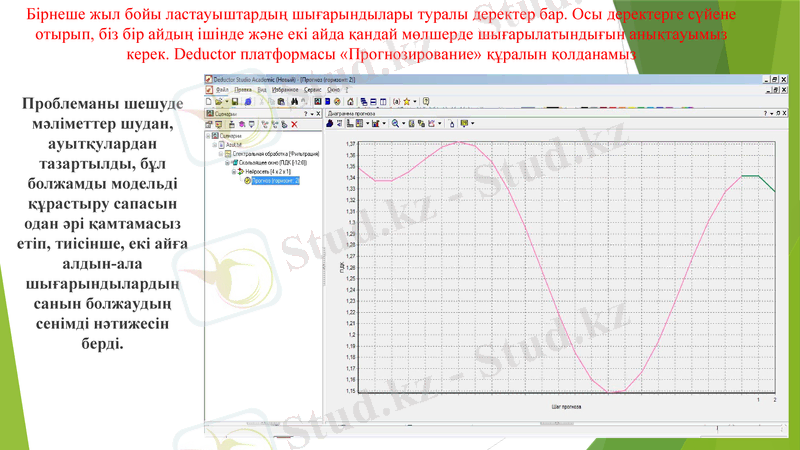Click the blue book icon in main toolbar
This screenshot has height=450, width=800.
328,102
